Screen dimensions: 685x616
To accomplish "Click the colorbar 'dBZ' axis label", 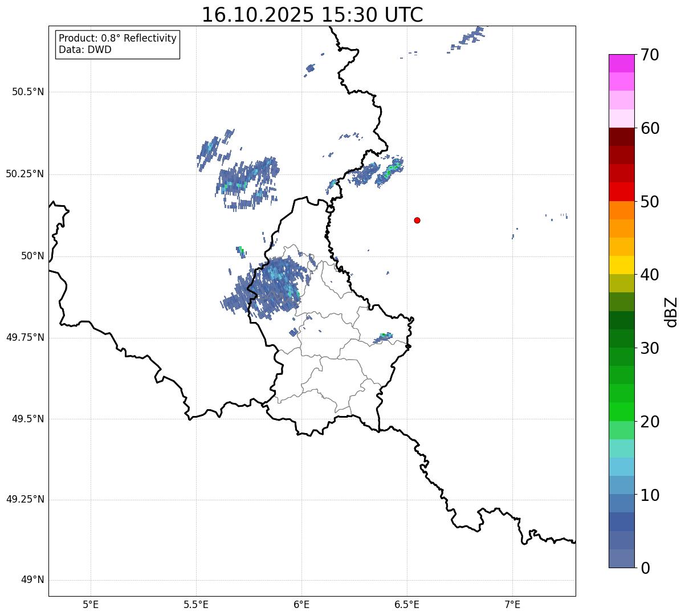I will [x=671, y=311].
